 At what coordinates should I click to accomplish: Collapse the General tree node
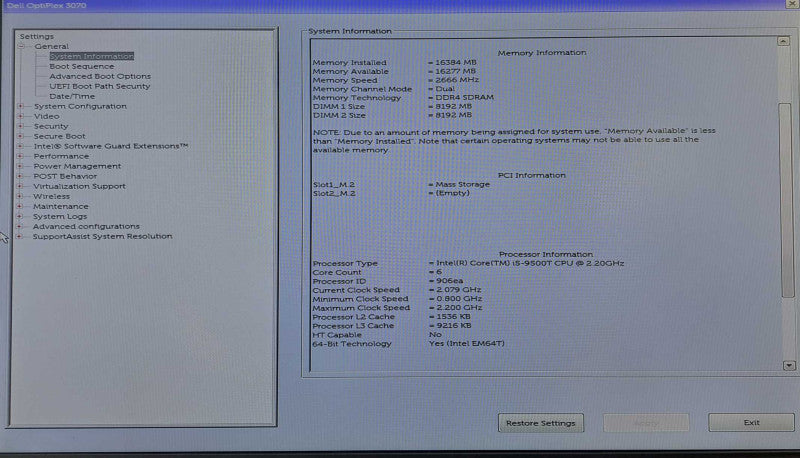21,46
